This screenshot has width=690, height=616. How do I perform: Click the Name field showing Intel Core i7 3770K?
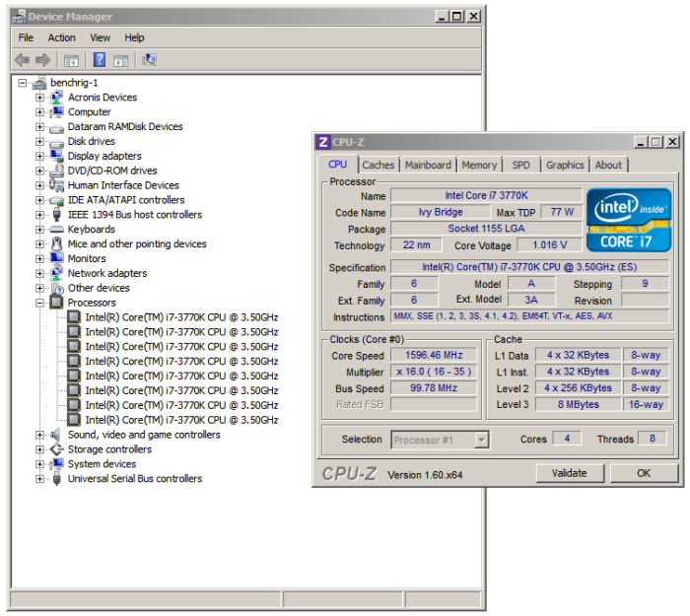coord(486,196)
